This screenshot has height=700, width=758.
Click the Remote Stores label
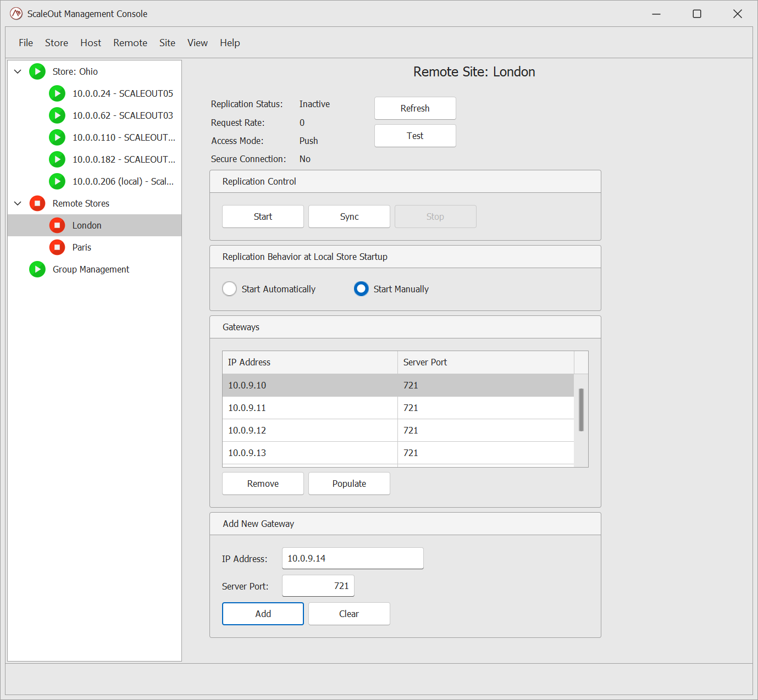point(81,203)
